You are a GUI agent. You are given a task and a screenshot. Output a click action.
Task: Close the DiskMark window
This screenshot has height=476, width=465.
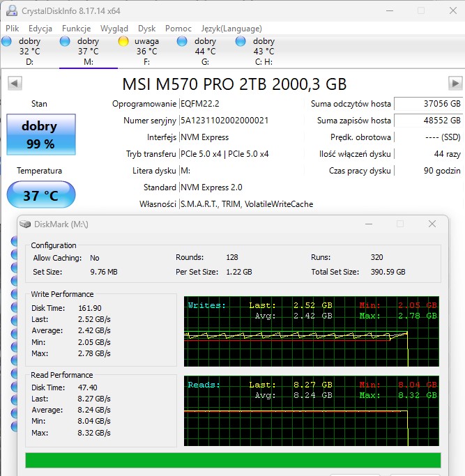(432, 224)
